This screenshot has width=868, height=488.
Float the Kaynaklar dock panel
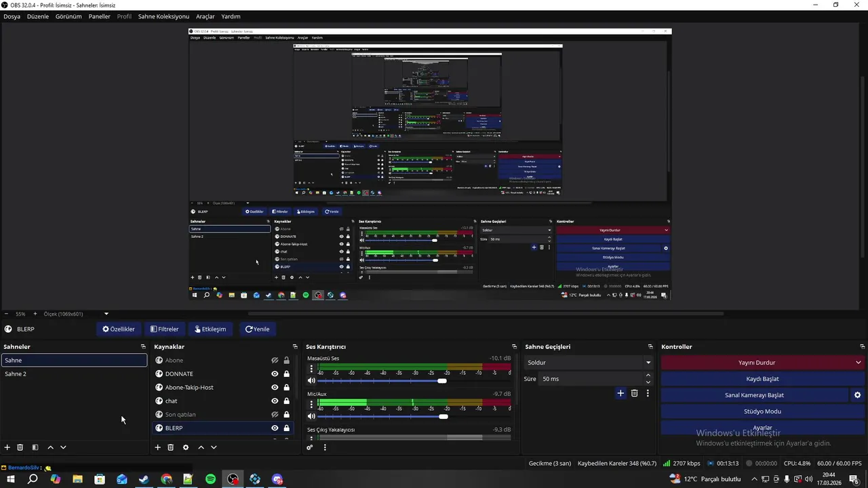click(x=295, y=347)
